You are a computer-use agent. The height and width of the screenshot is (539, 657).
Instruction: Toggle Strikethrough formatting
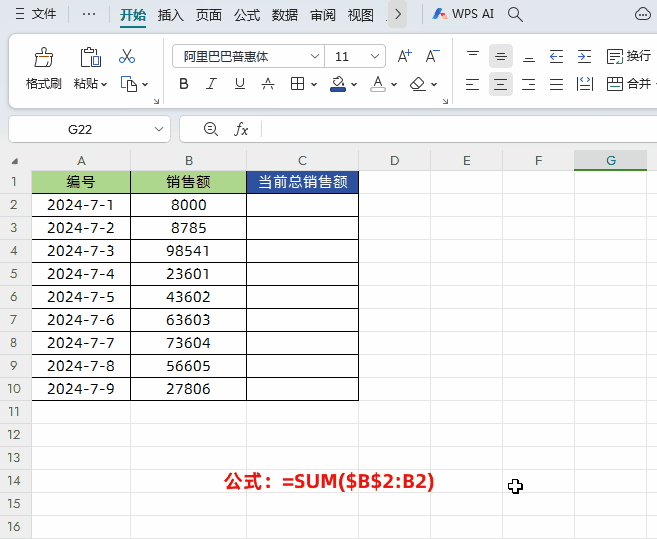(x=268, y=84)
